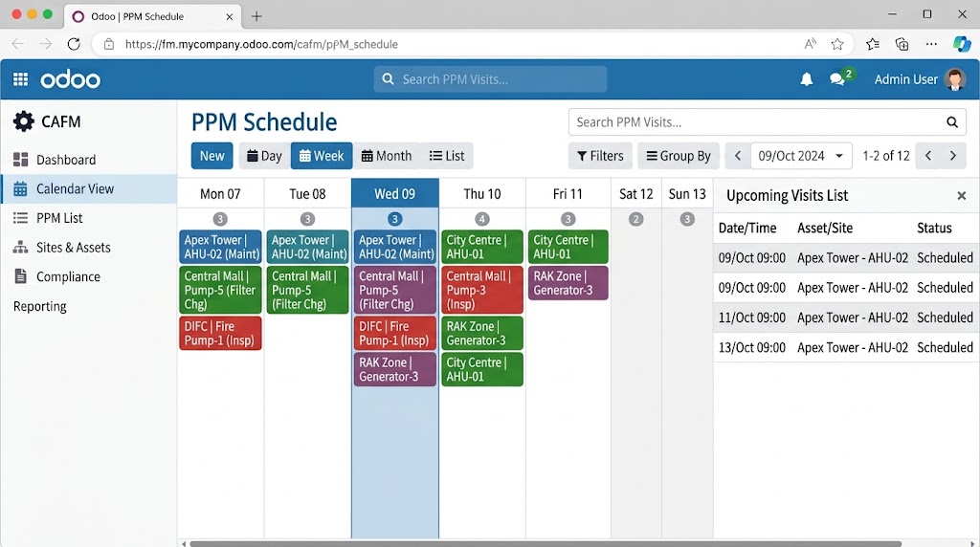Switch to List view
This screenshot has width=980, height=547.
(447, 156)
